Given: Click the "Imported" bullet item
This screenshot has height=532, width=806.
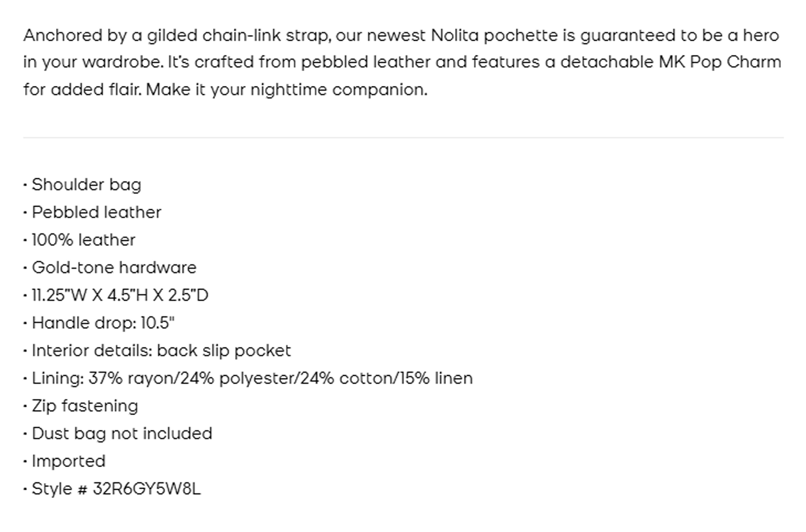Looking at the screenshot, I should (68, 462).
